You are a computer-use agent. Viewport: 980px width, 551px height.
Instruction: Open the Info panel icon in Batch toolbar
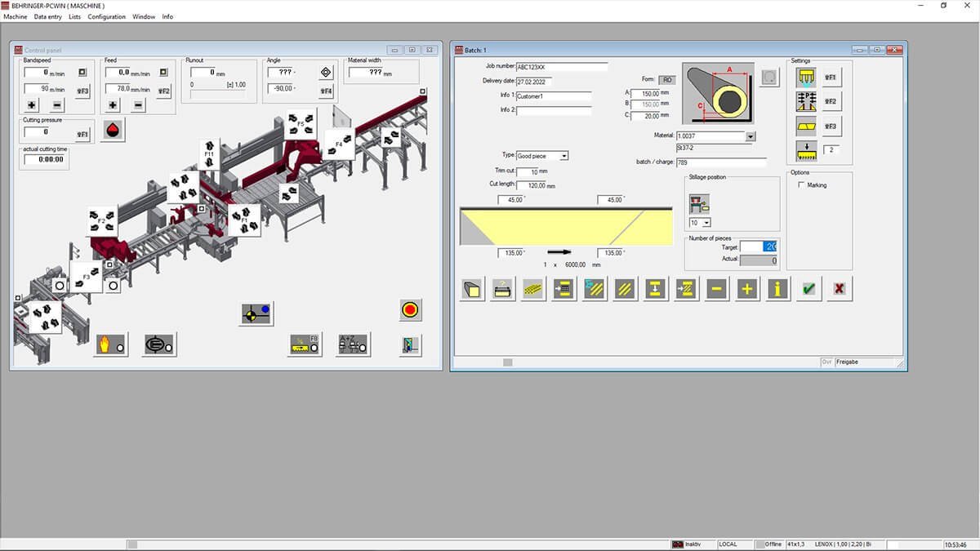point(776,288)
